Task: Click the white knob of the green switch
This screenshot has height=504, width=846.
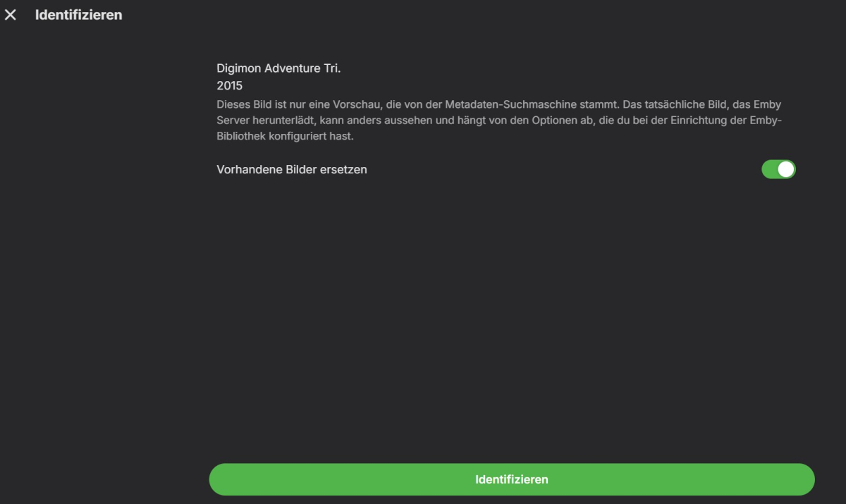Action: 786,169
